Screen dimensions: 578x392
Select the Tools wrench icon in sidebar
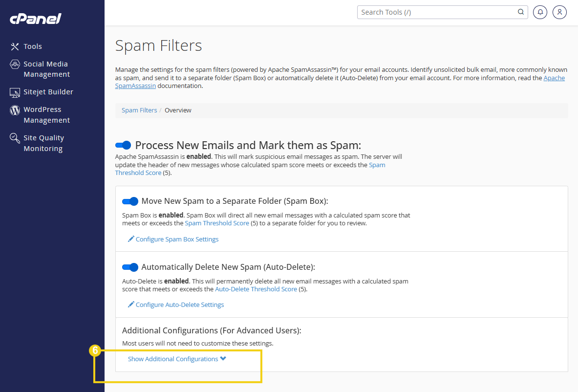[x=14, y=46]
